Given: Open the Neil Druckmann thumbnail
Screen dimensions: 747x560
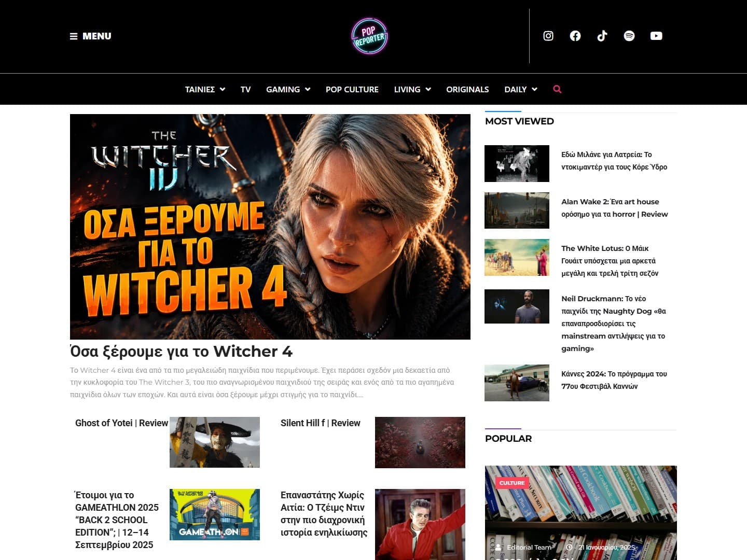Looking at the screenshot, I should pos(517,306).
